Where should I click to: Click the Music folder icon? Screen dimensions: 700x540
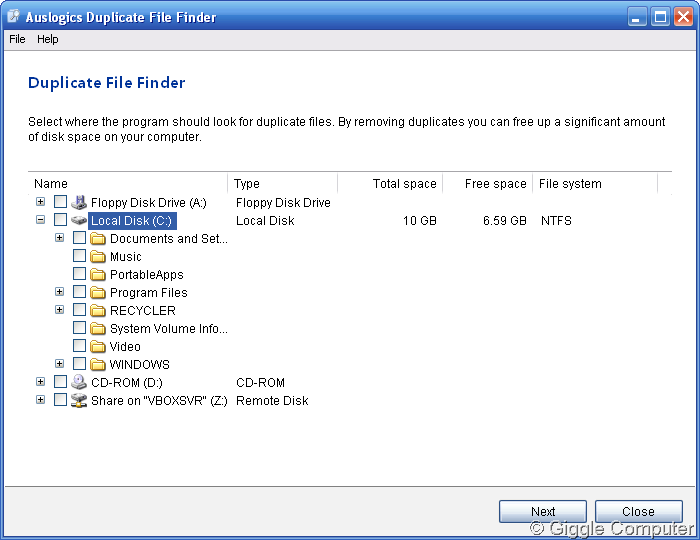click(x=98, y=256)
